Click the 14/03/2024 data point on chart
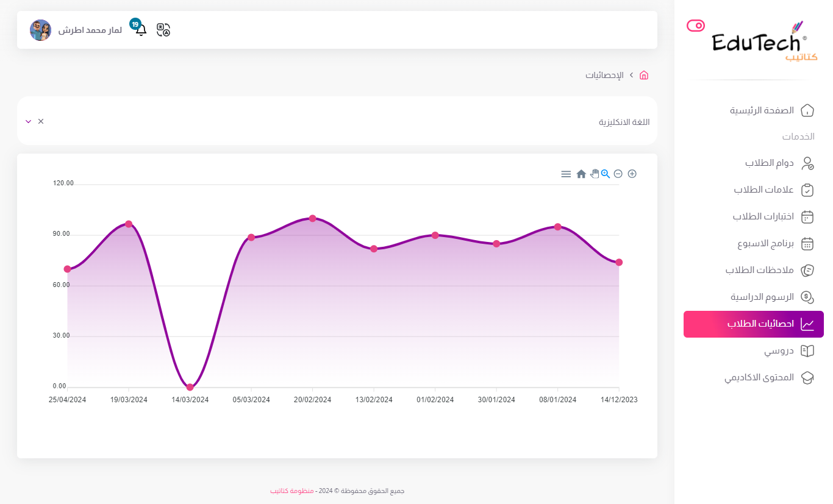 pyautogui.click(x=190, y=387)
